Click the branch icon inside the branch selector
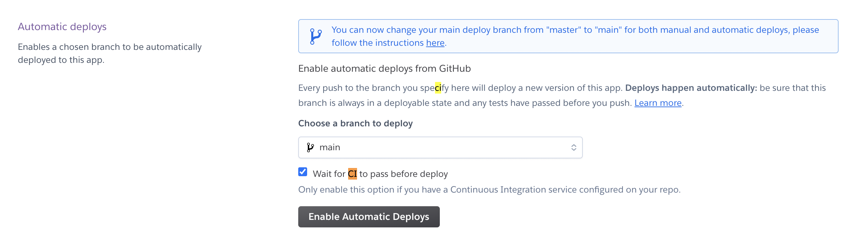Image resolution: width=868 pixels, height=239 pixels. 310,147
